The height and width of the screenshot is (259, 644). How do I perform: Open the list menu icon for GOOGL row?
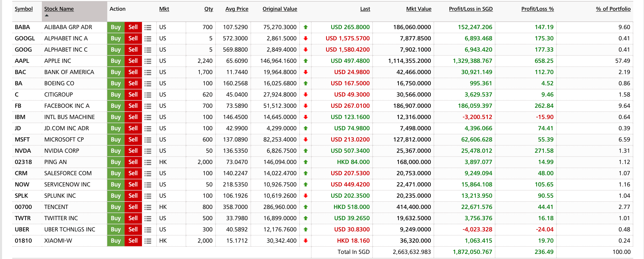pos(148,39)
